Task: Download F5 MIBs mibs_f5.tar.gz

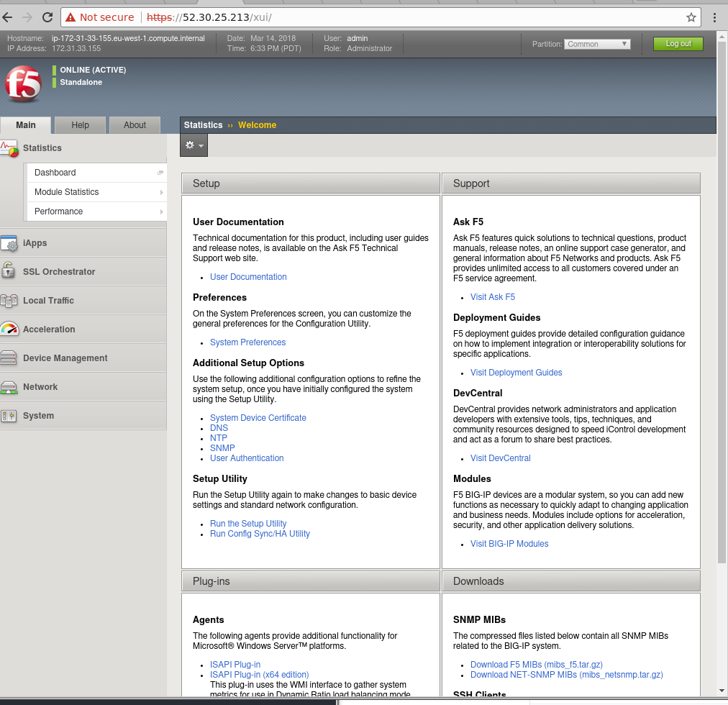Action: click(536, 665)
